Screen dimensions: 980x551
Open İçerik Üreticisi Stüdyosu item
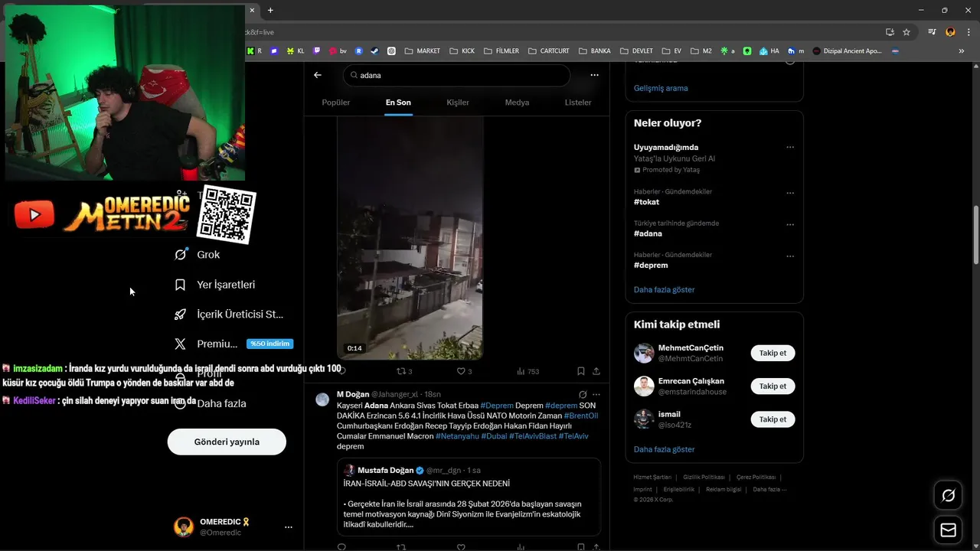coord(229,315)
